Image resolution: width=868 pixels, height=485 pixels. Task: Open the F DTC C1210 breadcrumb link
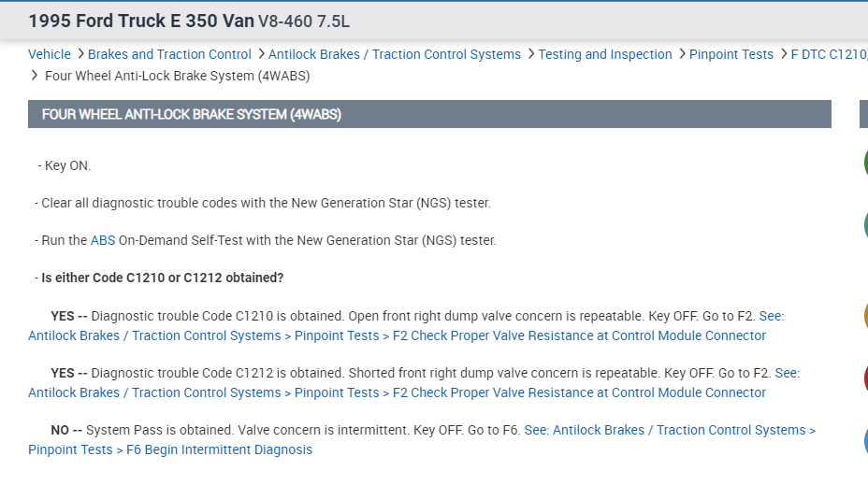click(x=829, y=54)
